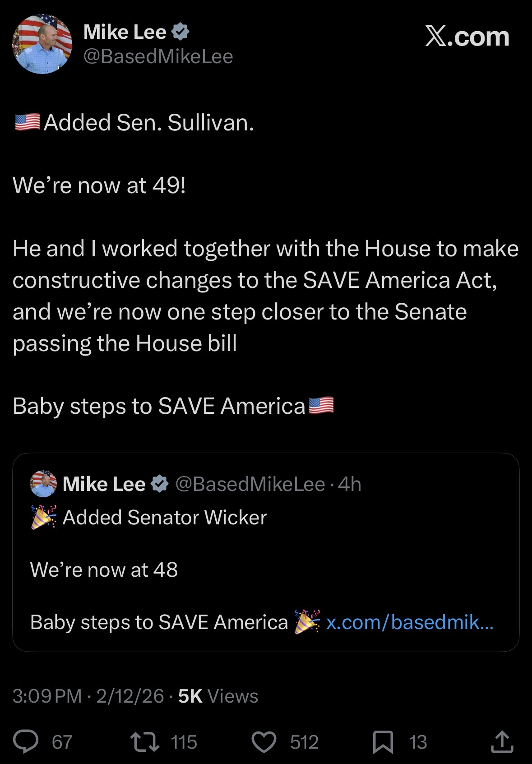532x764 pixels.
Task: Tap the 512 likes count
Action: click(304, 742)
